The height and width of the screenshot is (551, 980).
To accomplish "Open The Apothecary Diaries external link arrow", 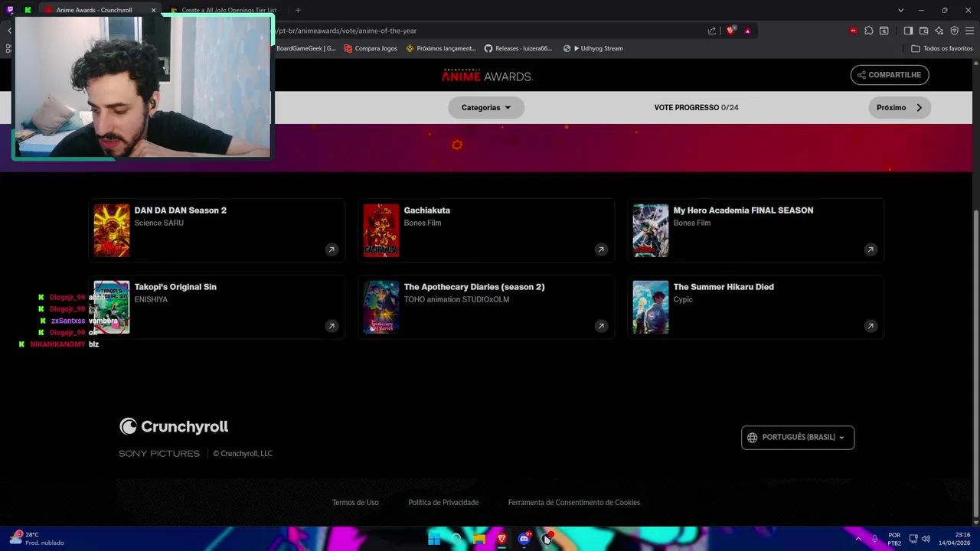I will (x=601, y=326).
